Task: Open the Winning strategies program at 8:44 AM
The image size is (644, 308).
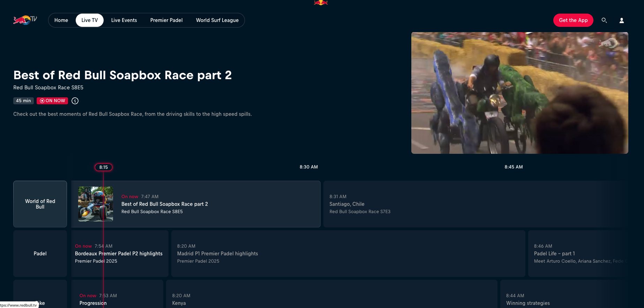Action: [x=564, y=294]
